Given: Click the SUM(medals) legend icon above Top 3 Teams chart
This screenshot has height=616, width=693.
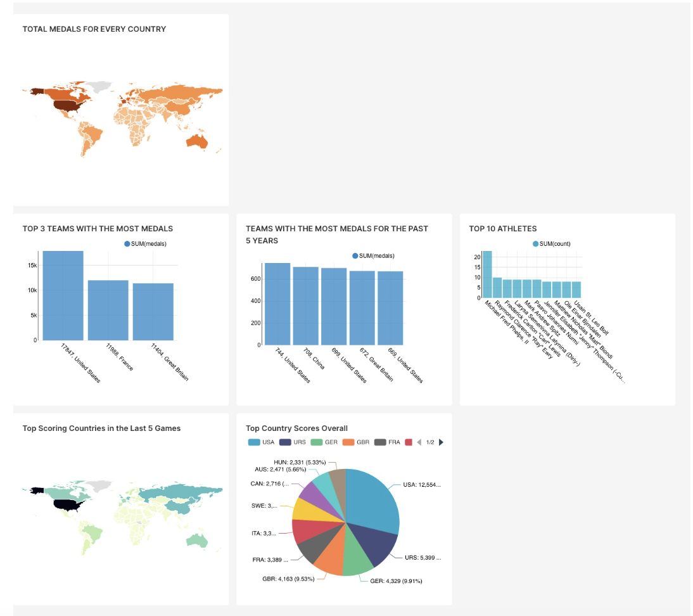Looking at the screenshot, I should coord(129,242).
